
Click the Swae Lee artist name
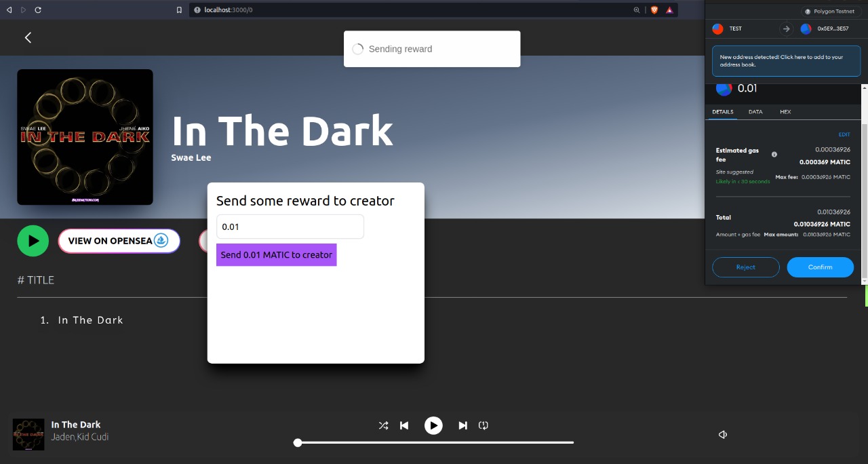pyautogui.click(x=191, y=157)
